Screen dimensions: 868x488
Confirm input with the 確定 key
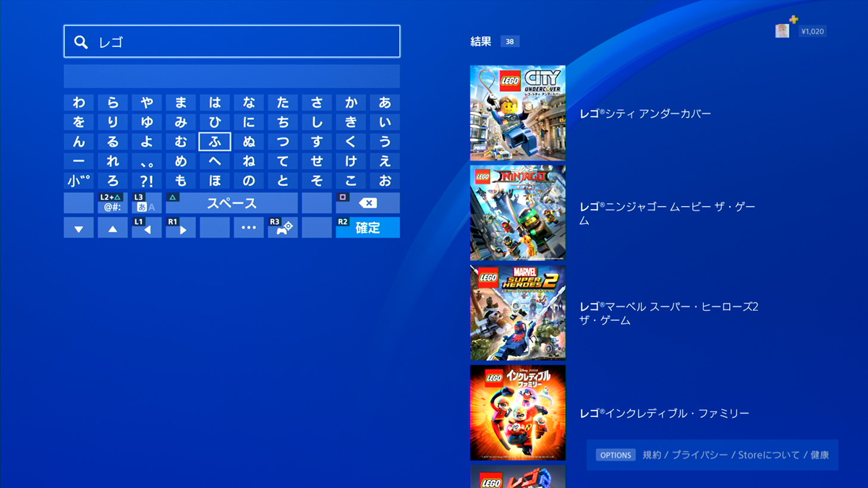[x=367, y=228]
